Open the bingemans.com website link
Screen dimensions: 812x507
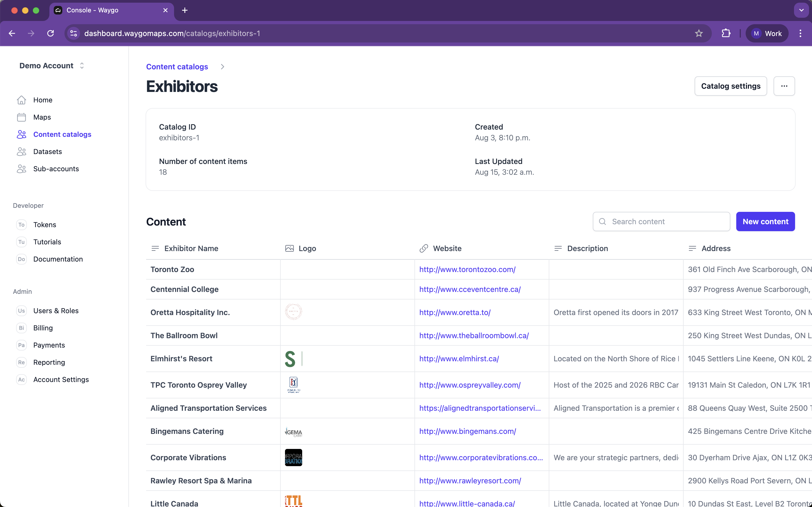click(468, 431)
